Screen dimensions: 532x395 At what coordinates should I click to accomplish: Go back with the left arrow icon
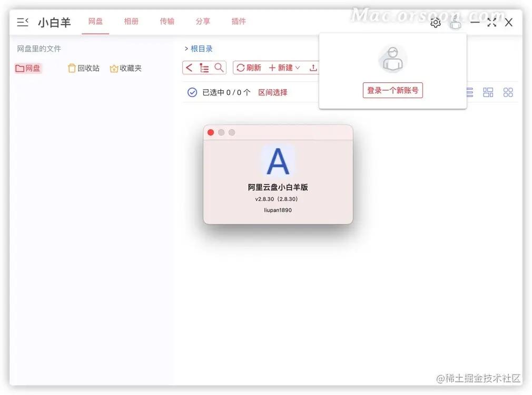189,68
